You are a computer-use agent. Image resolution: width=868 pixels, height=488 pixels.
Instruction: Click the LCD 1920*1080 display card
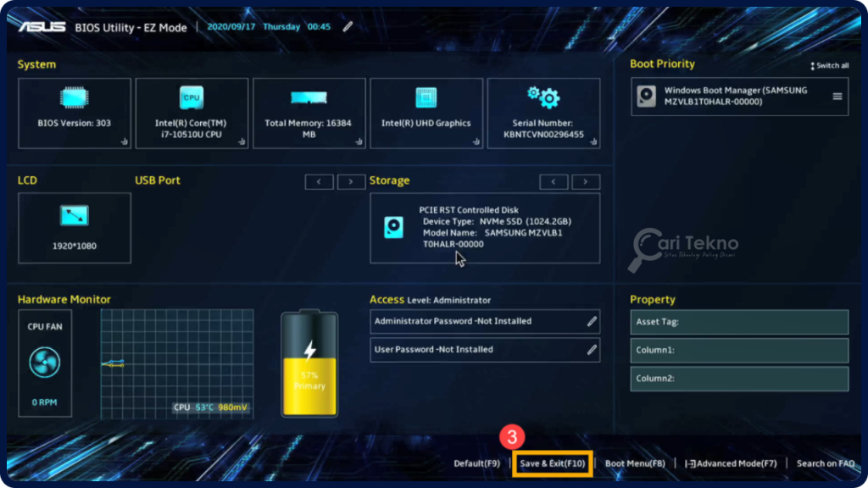[x=75, y=228]
